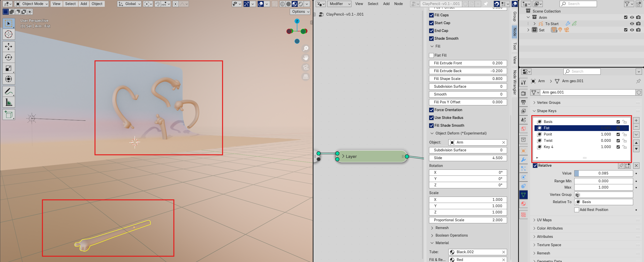This screenshot has height=262, width=644.
Task: Select the Add Cube tool
Action: pos(9,115)
